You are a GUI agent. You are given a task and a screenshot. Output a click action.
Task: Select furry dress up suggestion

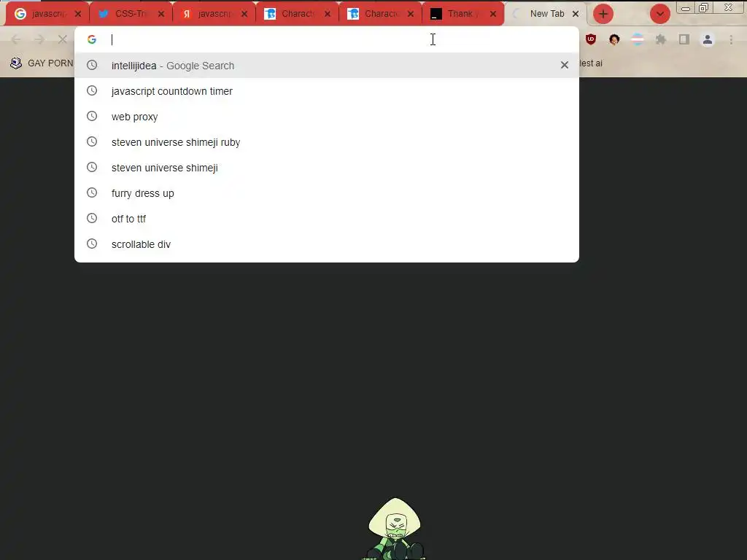[x=327, y=193]
